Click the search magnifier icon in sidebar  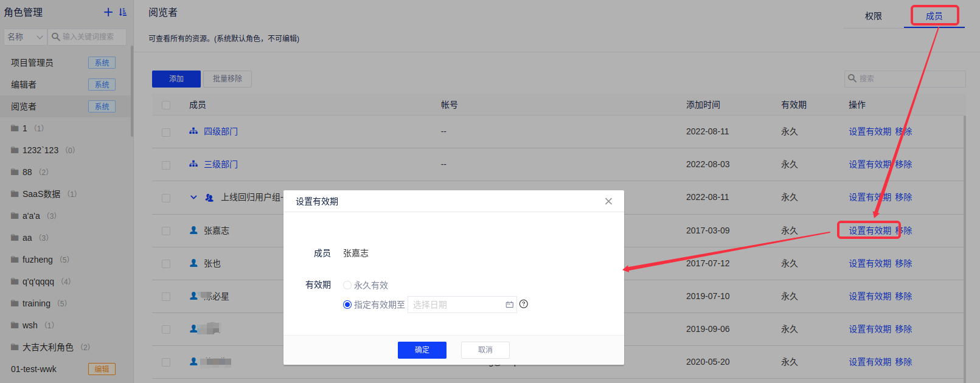[56, 37]
